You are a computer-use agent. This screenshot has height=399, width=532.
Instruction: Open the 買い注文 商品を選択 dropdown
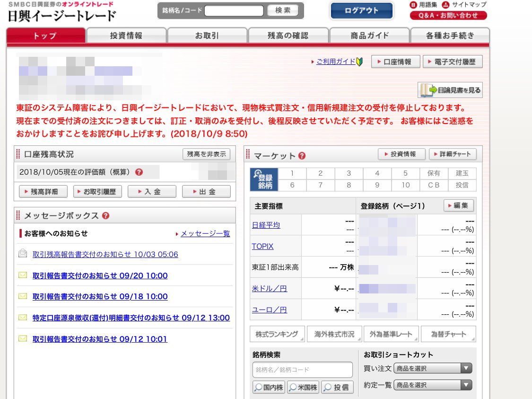[x=433, y=368]
